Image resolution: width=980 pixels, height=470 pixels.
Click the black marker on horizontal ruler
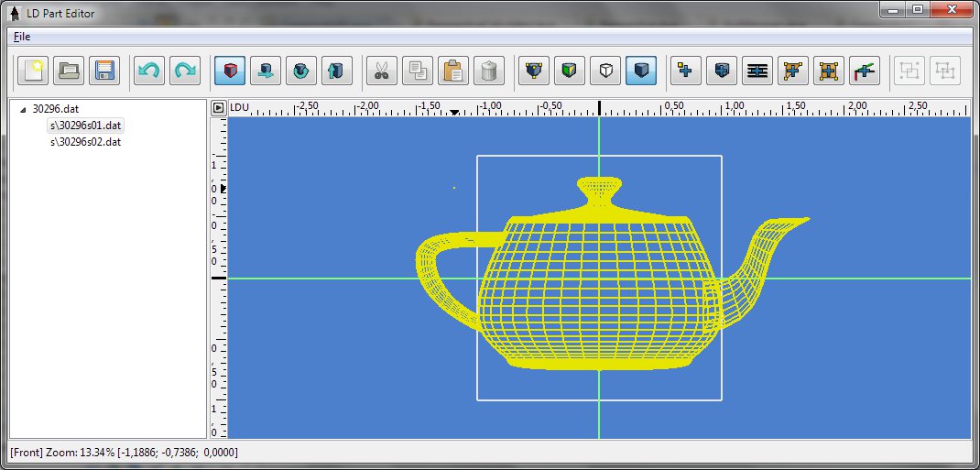[454, 113]
